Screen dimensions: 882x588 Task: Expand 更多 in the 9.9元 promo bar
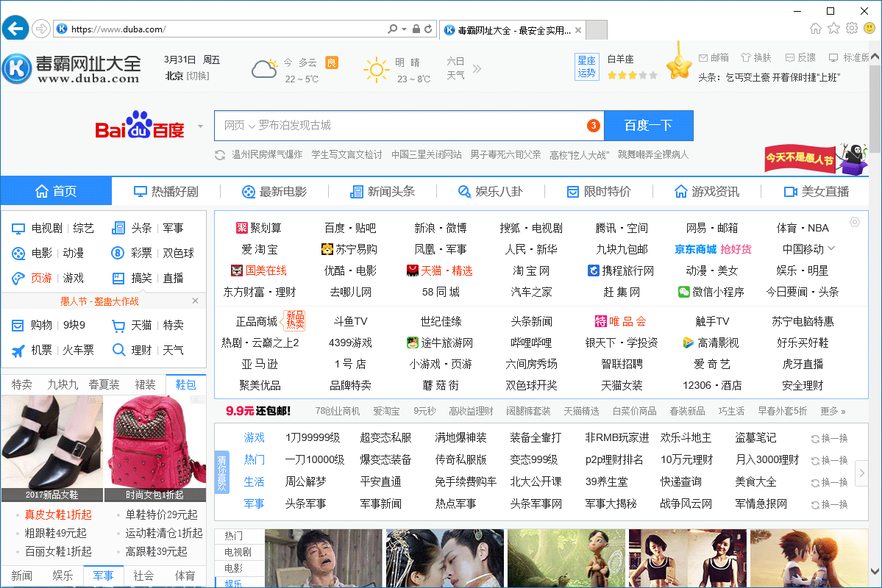(x=833, y=411)
